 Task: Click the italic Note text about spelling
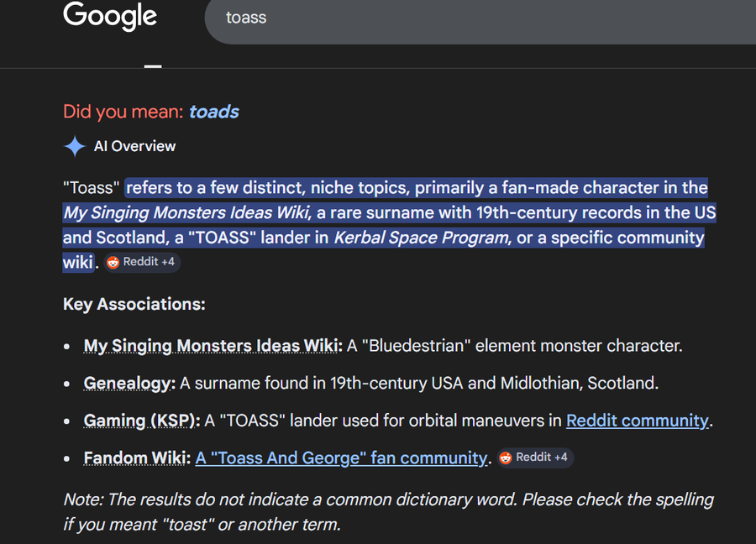coord(386,512)
